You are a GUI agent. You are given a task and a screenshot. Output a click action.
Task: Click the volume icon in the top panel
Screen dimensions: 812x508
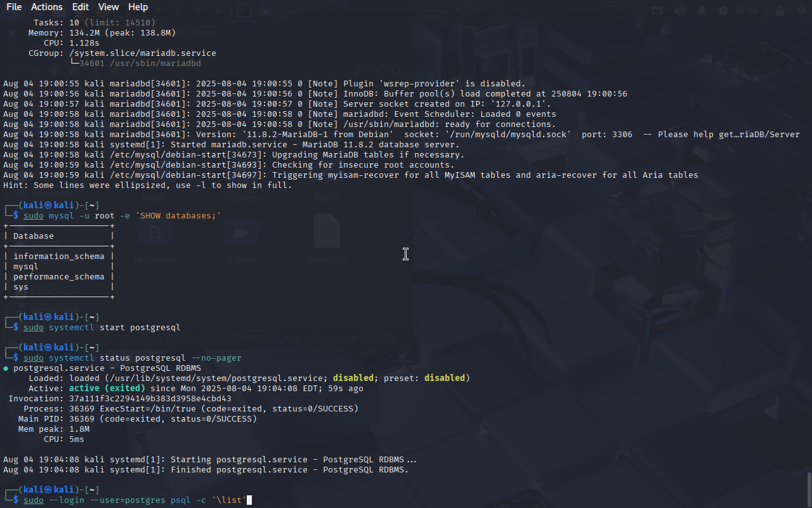click(x=679, y=11)
